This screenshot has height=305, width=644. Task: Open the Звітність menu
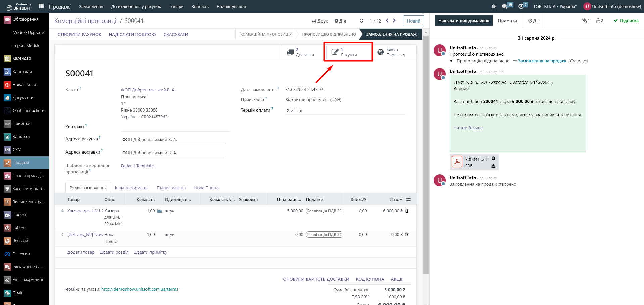tap(200, 6)
